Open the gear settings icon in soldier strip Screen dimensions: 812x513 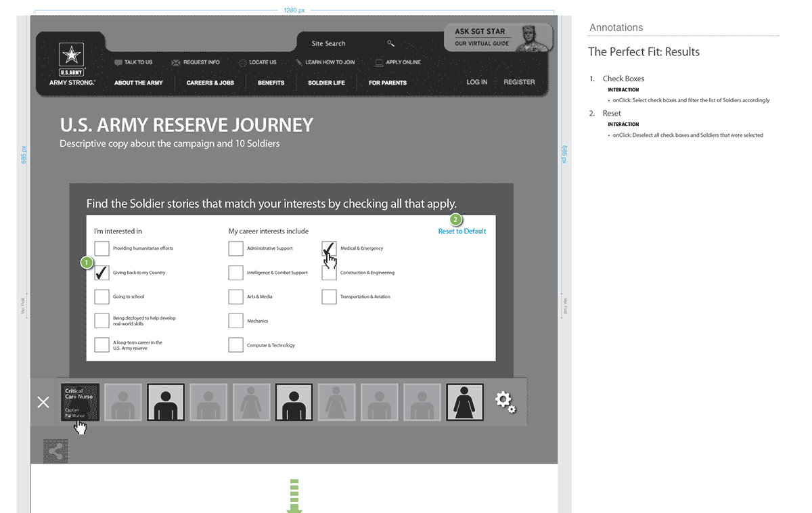pyautogui.click(x=505, y=402)
